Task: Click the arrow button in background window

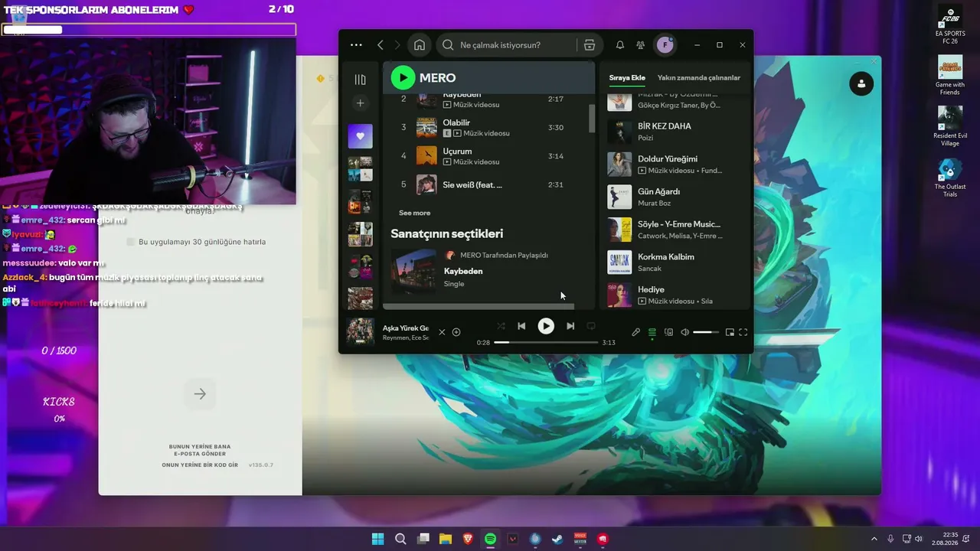Action: point(200,394)
